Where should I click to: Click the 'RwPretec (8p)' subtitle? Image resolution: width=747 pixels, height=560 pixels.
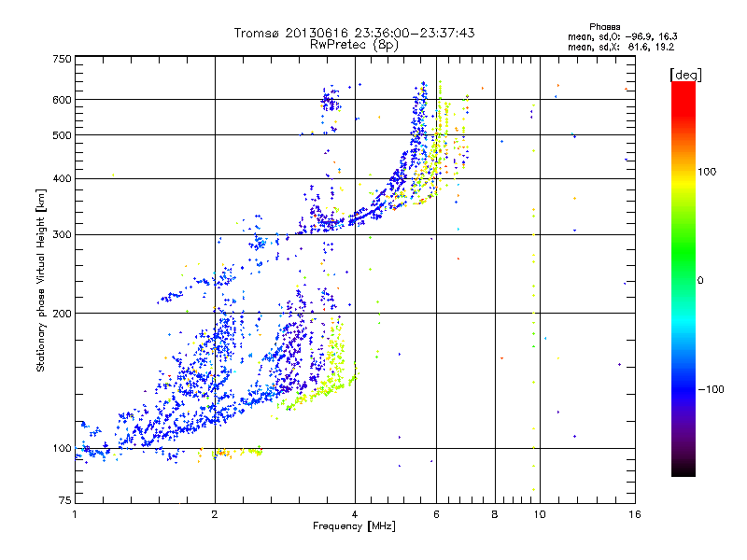click(x=354, y=45)
